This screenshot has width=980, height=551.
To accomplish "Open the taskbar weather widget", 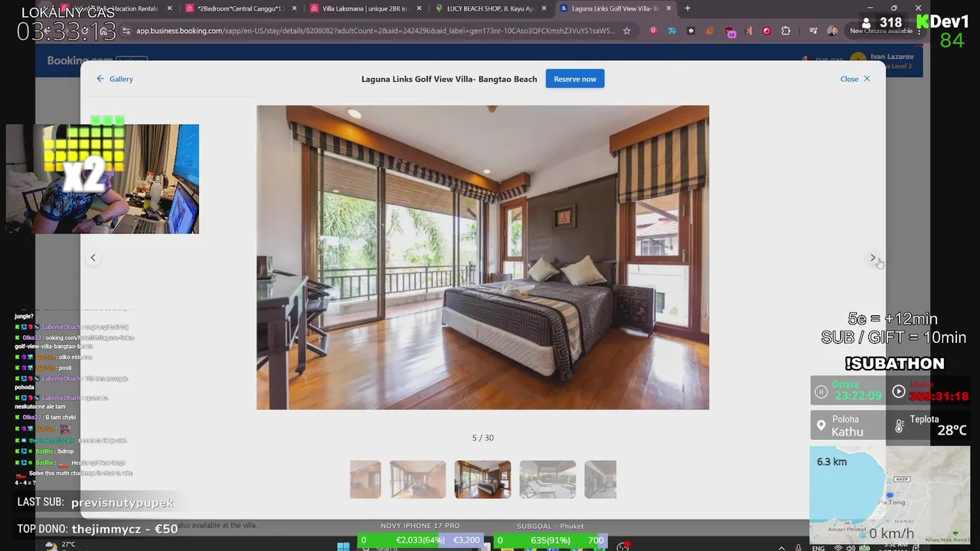I will point(60,546).
